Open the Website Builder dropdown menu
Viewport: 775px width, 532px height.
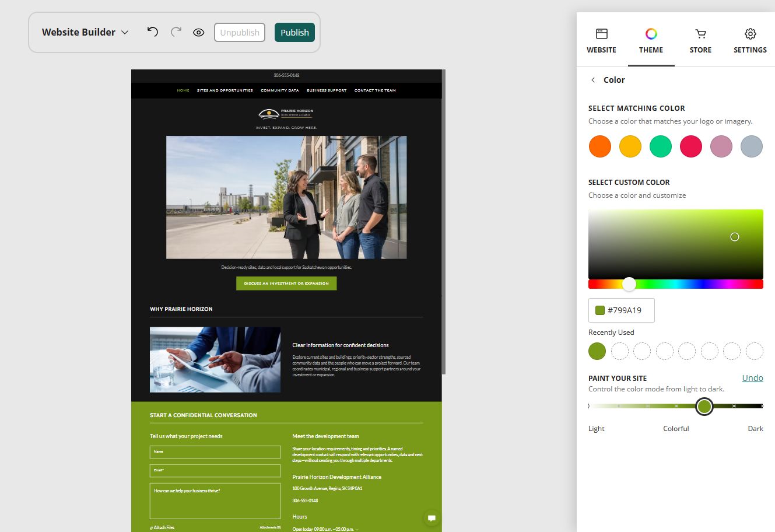[x=85, y=33]
